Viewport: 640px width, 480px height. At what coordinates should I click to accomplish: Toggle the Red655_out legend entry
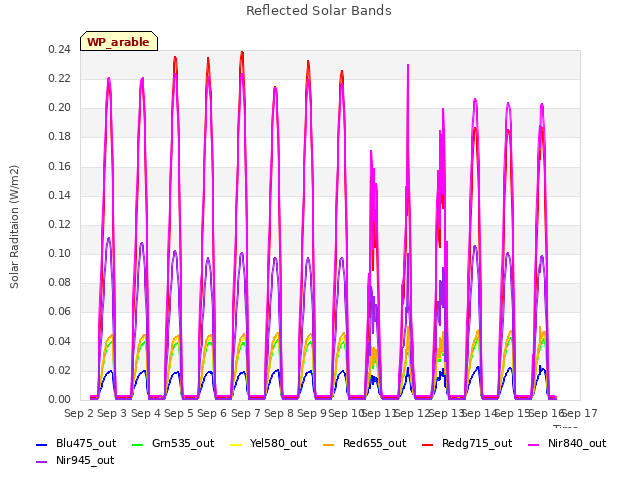point(364,443)
